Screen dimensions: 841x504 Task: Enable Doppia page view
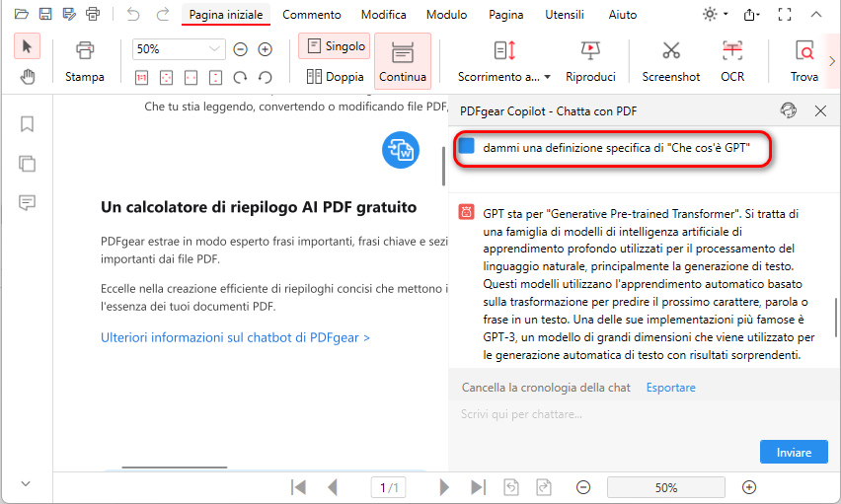[x=335, y=77]
